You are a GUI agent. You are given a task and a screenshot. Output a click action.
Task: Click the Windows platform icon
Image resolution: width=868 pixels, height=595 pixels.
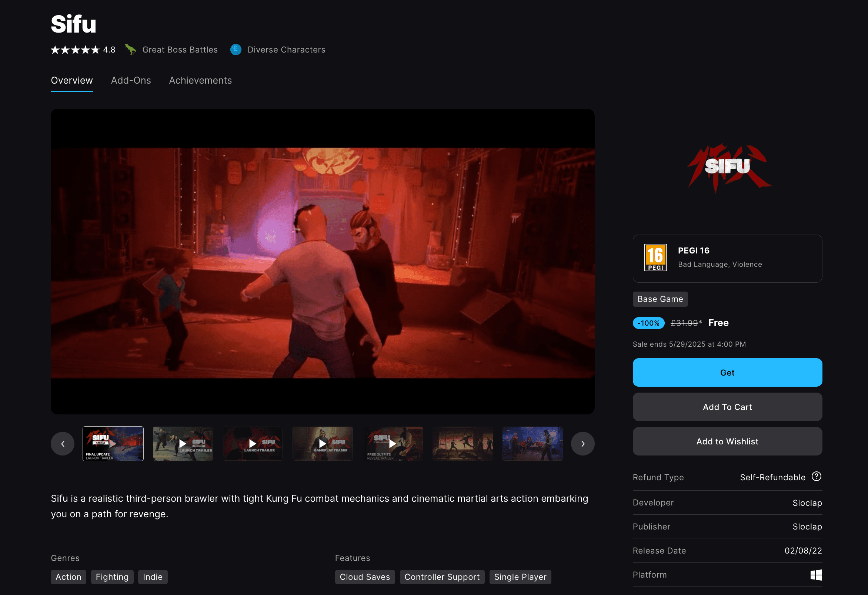click(x=817, y=575)
